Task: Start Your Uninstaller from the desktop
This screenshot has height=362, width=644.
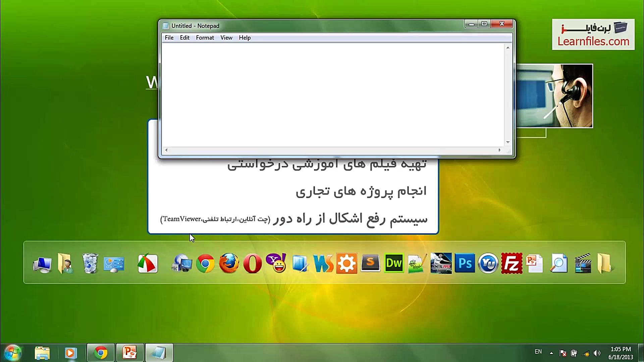Action: coord(488,263)
